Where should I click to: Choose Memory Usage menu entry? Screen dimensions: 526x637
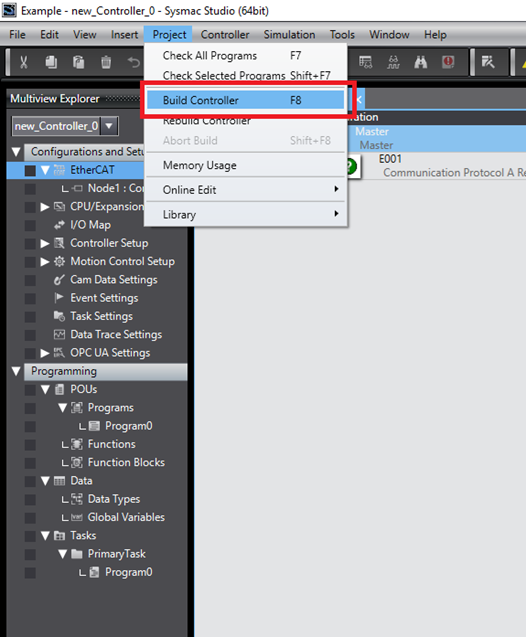[x=246, y=165]
